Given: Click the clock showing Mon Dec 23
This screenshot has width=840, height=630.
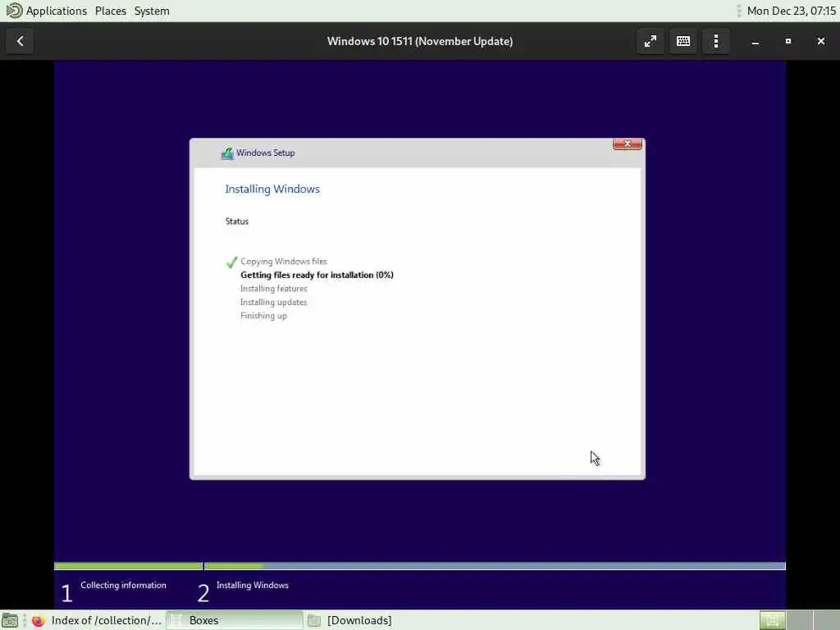Looking at the screenshot, I should tap(791, 11).
